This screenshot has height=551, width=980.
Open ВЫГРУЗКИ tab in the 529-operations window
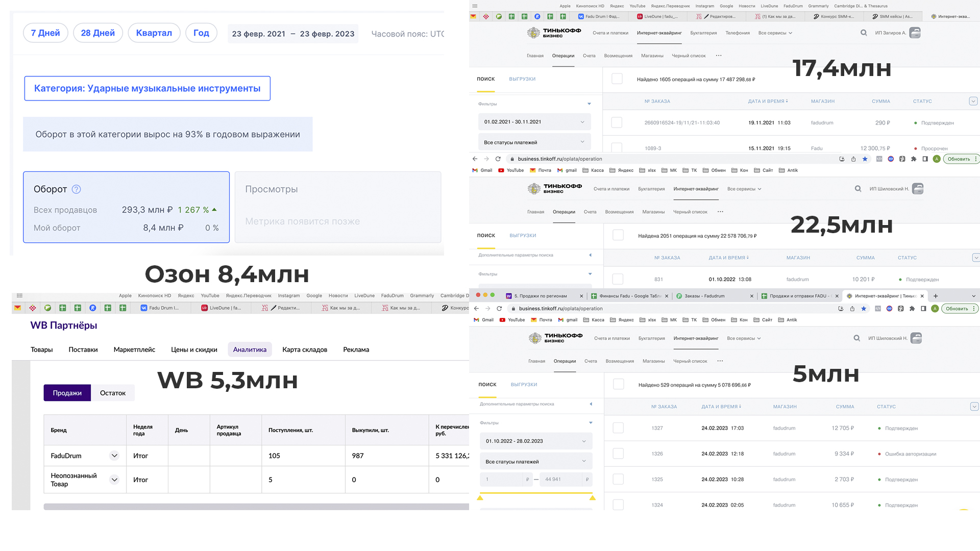tap(524, 385)
